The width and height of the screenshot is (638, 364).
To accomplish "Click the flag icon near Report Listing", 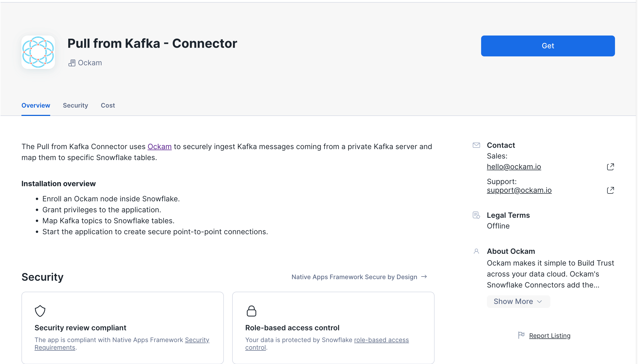I will pos(521,335).
